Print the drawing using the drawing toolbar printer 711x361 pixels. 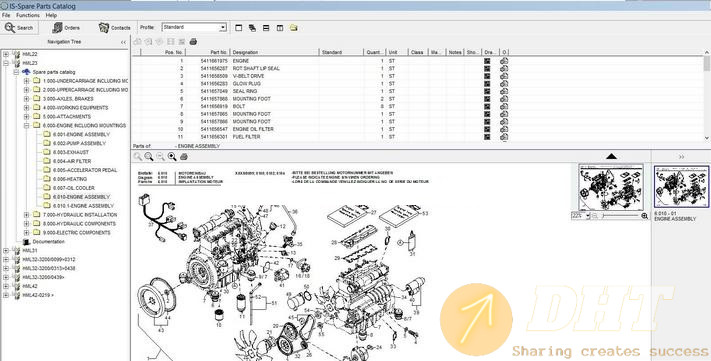pos(184,157)
